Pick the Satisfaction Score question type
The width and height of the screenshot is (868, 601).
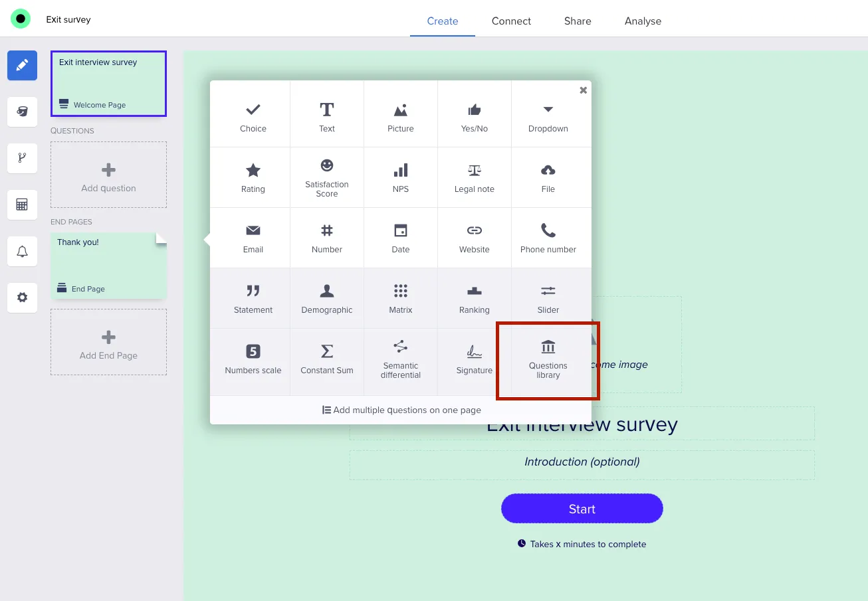click(x=326, y=177)
